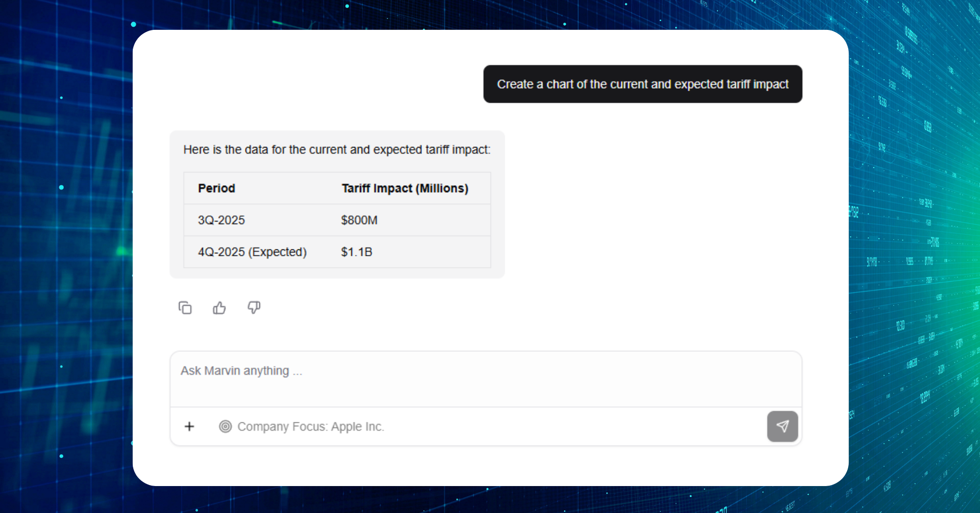Click the $800M value cell

tap(359, 220)
